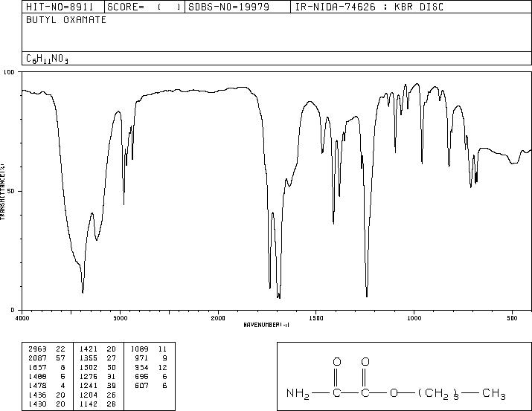Click peak value 1421 in the table
Image resolution: width=532 pixels, height=411 pixels.
pyautogui.click(x=89, y=349)
